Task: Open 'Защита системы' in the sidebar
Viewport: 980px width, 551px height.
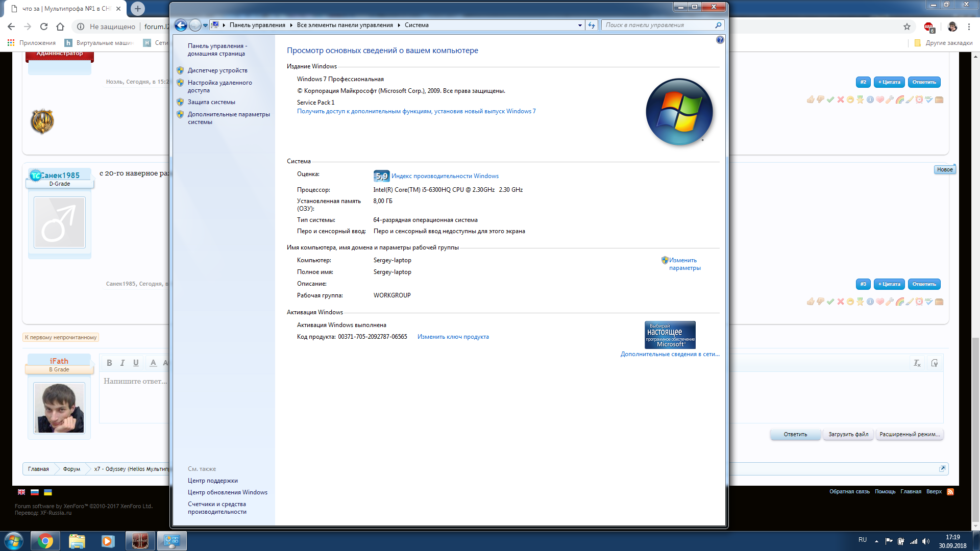Action: point(211,102)
